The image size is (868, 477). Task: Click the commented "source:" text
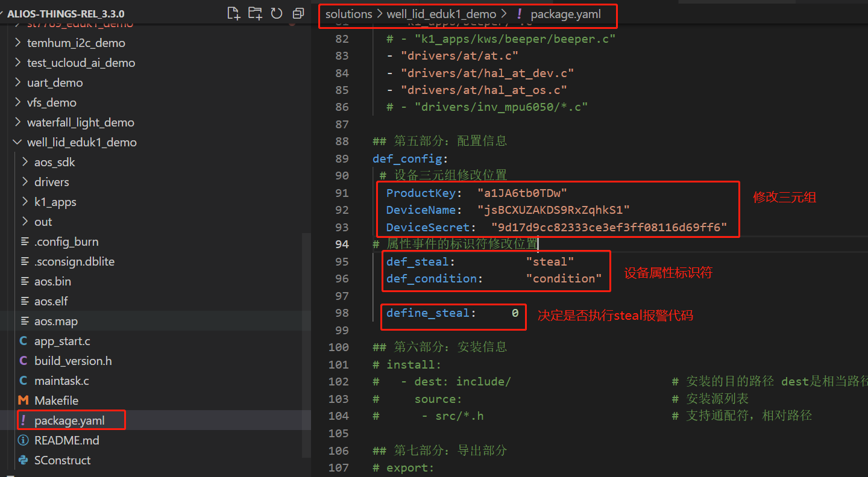438,399
